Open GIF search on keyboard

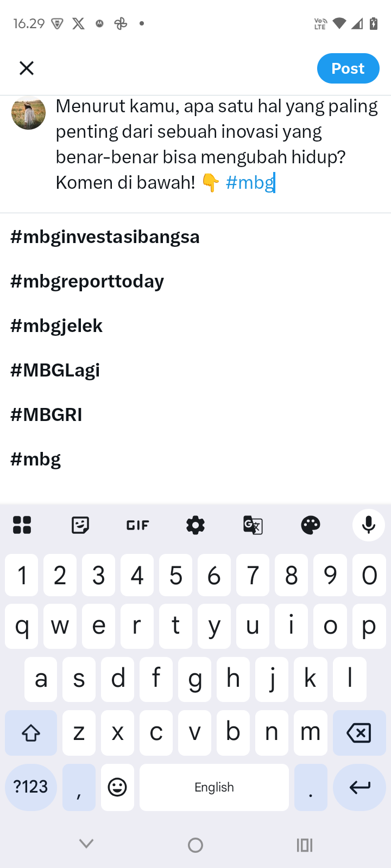coord(137,525)
